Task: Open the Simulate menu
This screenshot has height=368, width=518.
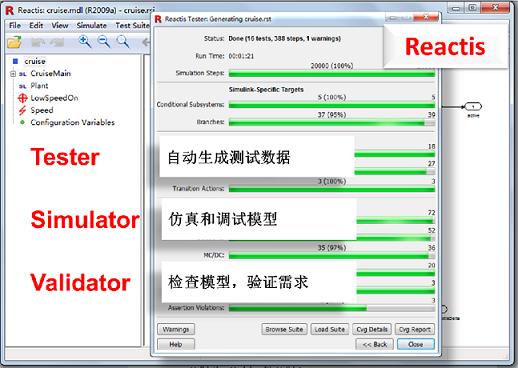Action: [92, 25]
